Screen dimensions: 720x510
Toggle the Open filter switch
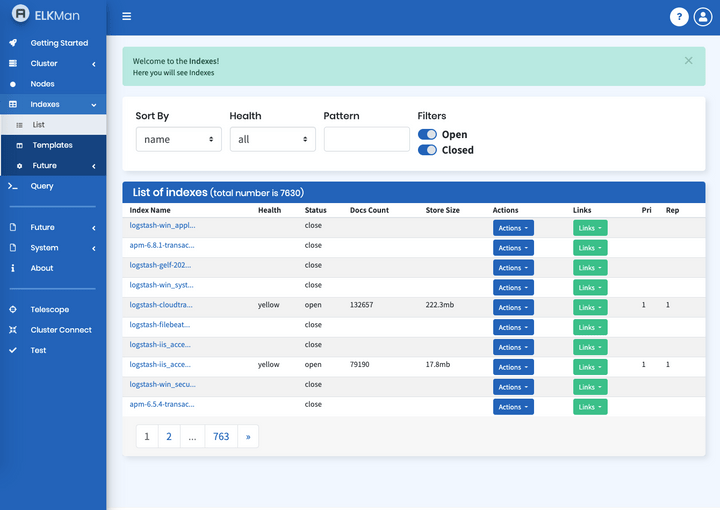427,135
